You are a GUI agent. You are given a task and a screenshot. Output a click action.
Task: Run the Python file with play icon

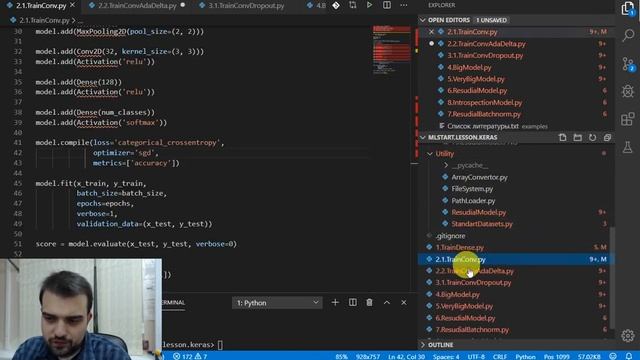tap(369, 5)
